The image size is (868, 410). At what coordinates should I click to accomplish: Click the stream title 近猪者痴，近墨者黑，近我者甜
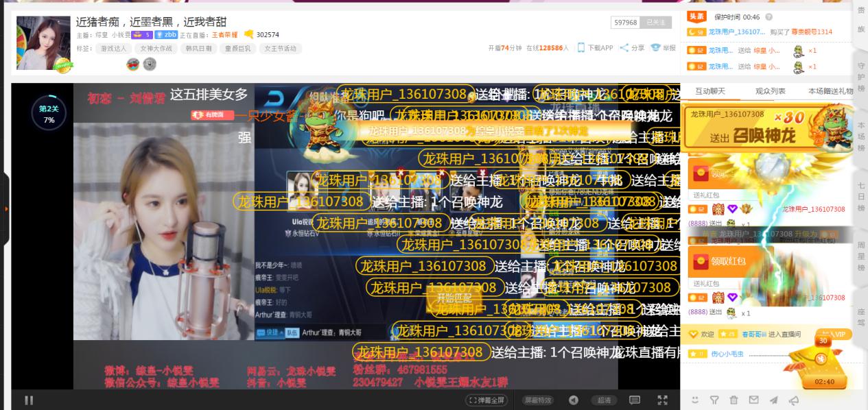[151, 22]
